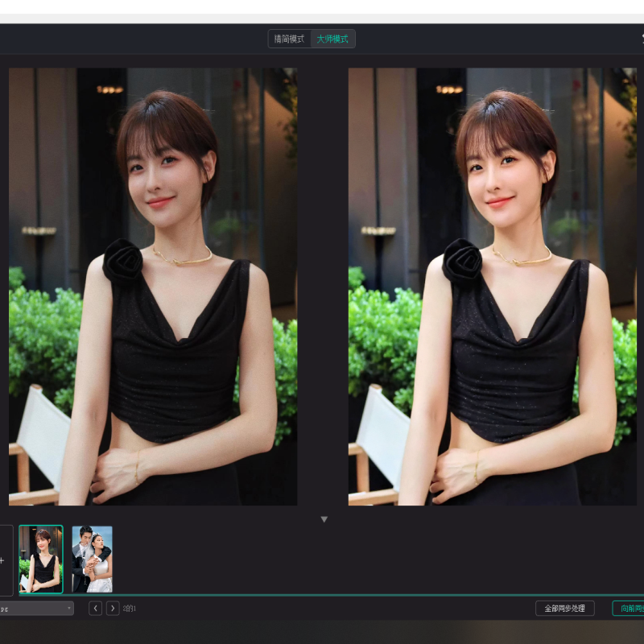Screen dimensions: 644x644
Task: Select the woman in black dress thumbnail
Action: click(x=41, y=559)
